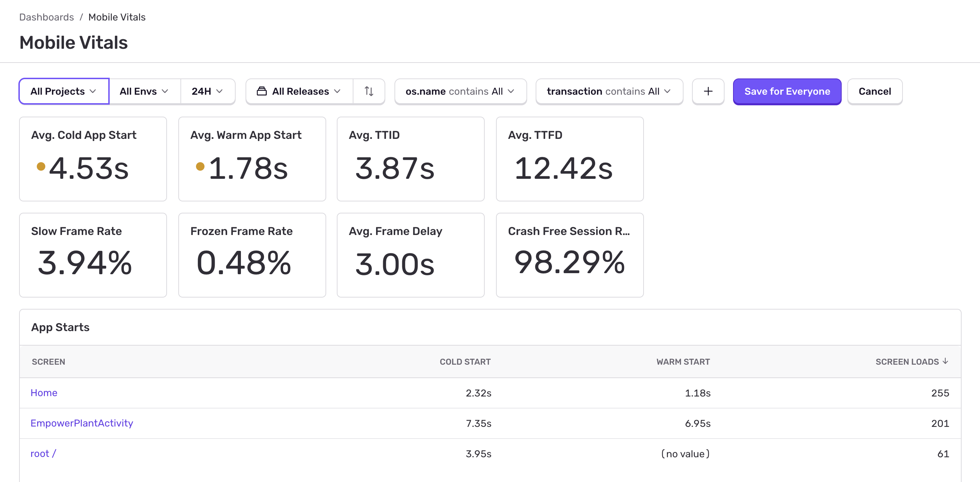Screen dimensions: 980x482
Task: Open the Home screen link
Action: click(x=44, y=393)
